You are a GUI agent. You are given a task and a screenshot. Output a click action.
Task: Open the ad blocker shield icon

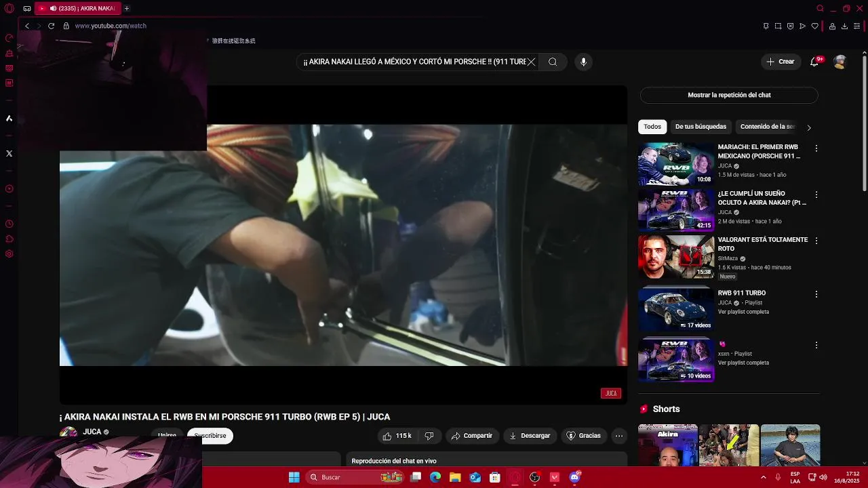pyautogui.click(x=790, y=26)
